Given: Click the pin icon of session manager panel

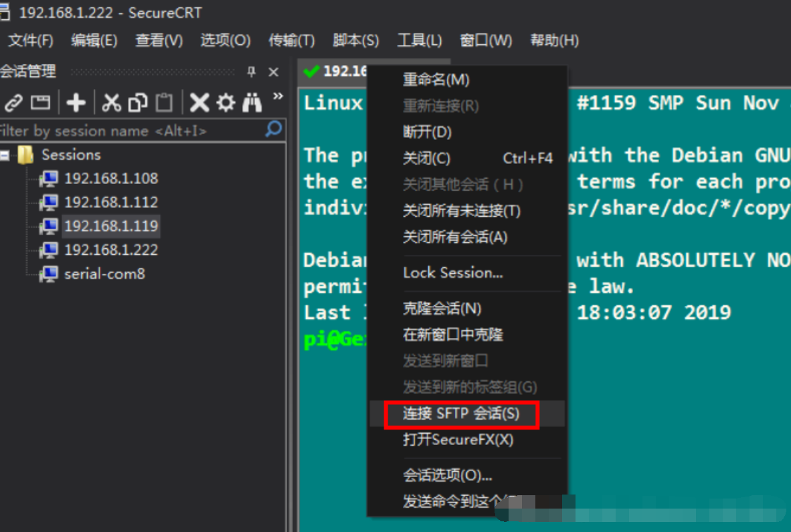Looking at the screenshot, I should pyautogui.click(x=251, y=72).
